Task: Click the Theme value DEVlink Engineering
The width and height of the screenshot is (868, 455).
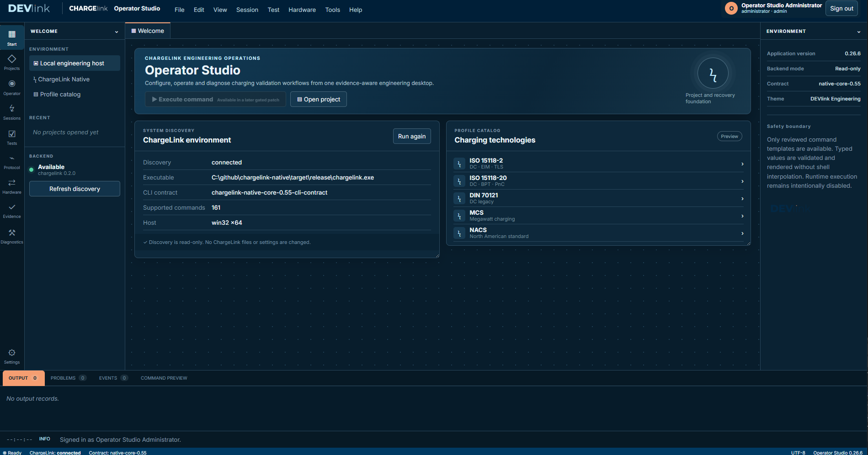Action: (x=836, y=99)
